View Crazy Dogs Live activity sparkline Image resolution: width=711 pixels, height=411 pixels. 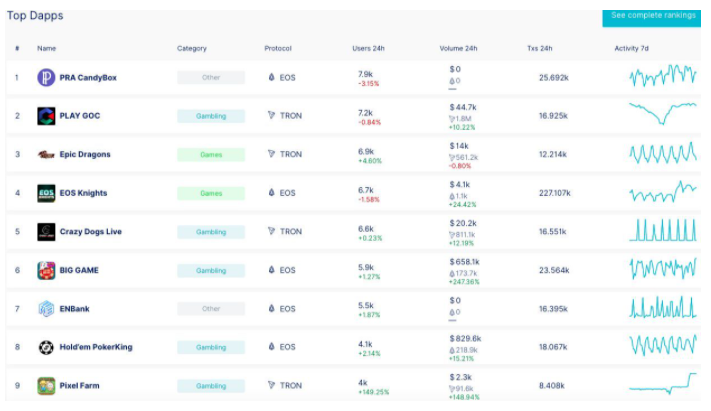[x=663, y=230]
